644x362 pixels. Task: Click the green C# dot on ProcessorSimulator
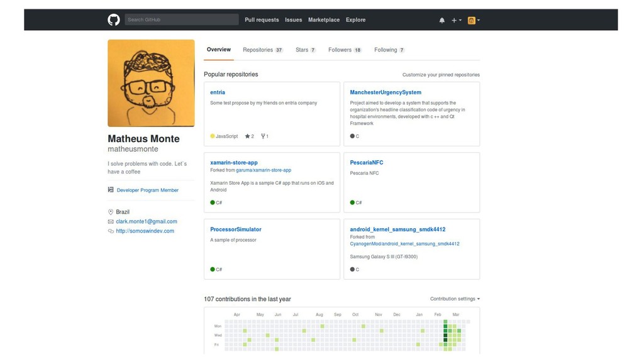pyautogui.click(x=213, y=269)
